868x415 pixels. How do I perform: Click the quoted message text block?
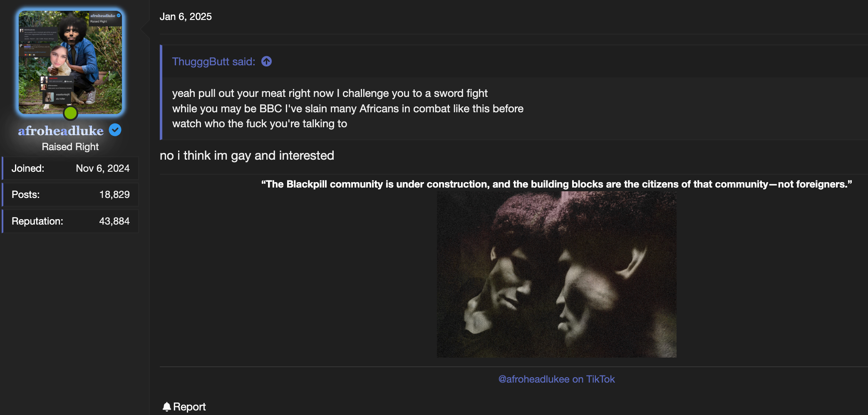[x=348, y=109]
